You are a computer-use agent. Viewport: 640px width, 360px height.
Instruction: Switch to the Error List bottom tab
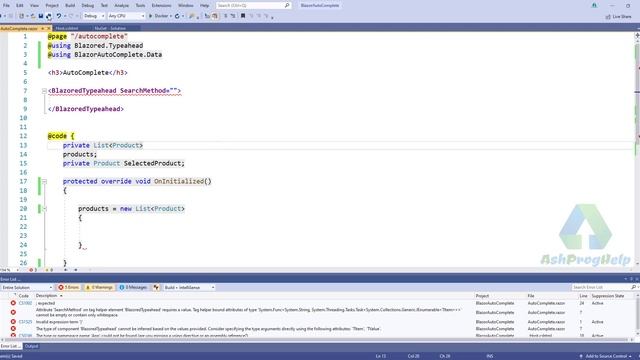11,347
